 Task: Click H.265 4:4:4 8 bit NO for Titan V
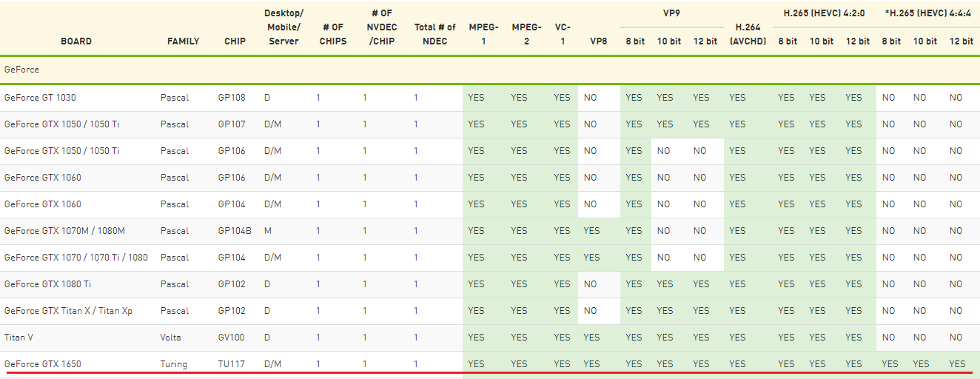(x=888, y=338)
